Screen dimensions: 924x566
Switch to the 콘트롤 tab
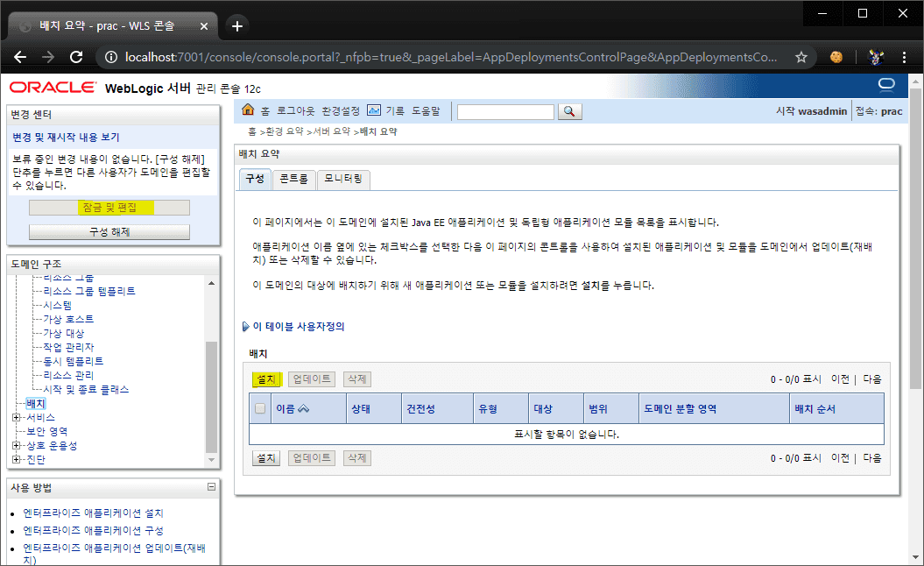(293, 179)
